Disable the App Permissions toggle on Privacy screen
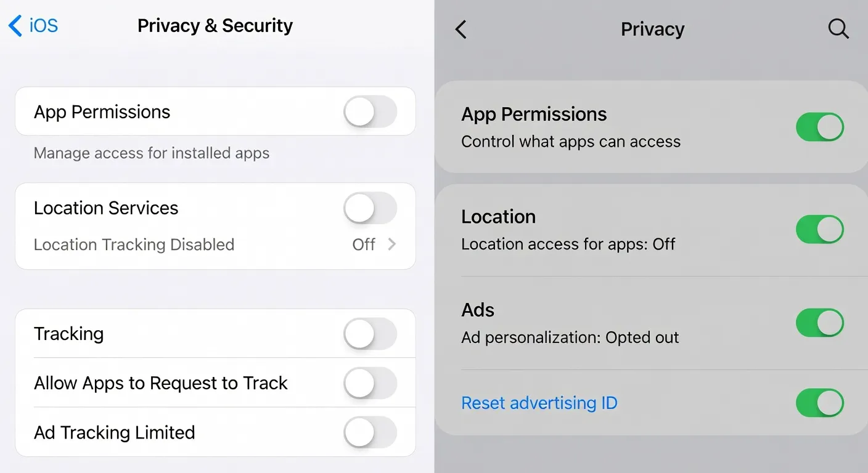Screen dimensions: 868x473 point(820,127)
